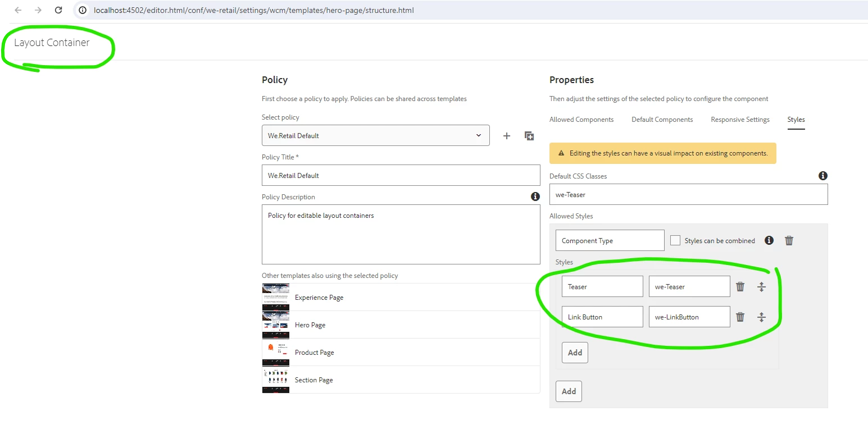Open Section Page thumbnail
Viewport: 868px width, 434px height.
point(276,380)
